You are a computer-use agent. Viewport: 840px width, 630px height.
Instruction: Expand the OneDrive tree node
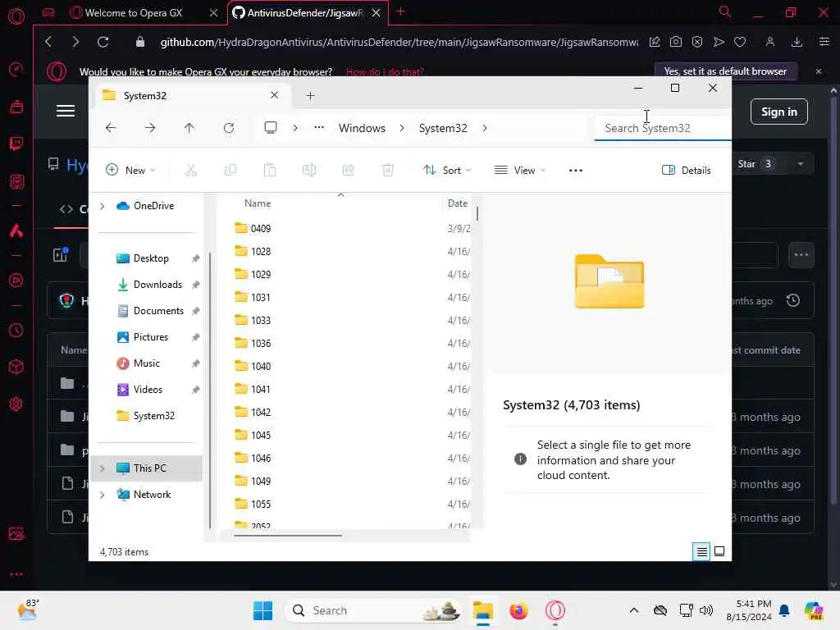coord(102,206)
